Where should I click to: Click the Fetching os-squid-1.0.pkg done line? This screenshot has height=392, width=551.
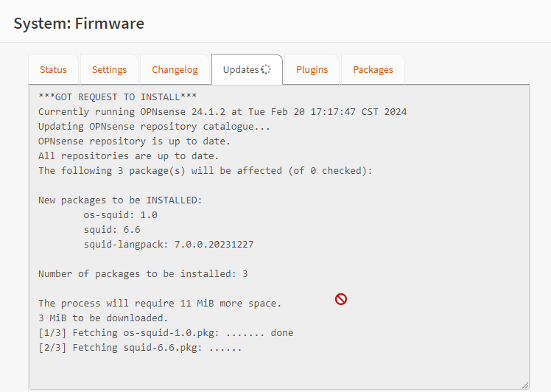[x=166, y=333]
